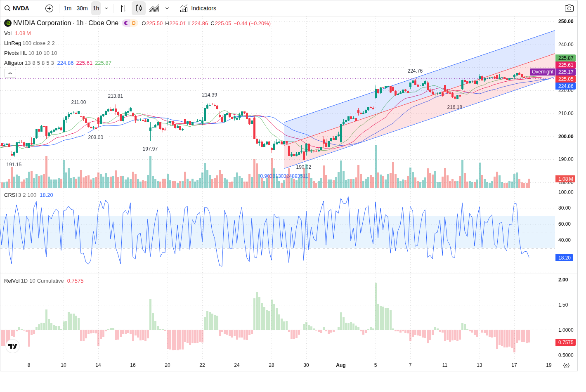Image resolution: width=586 pixels, height=392 pixels.
Task: Open the Indicators menu
Action: point(198,8)
